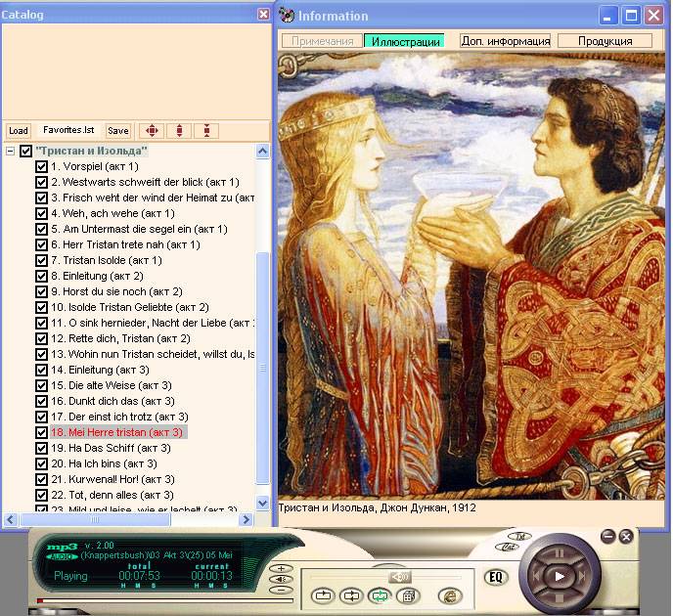Click the Tristan and Isolde illustration
Viewport: 673px width, 616px height.
coord(471,276)
